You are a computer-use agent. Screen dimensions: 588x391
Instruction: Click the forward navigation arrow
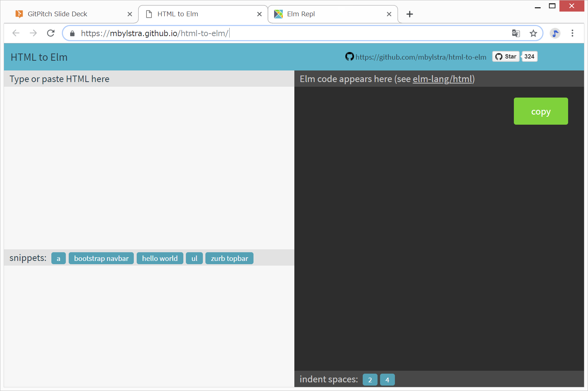click(x=33, y=33)
